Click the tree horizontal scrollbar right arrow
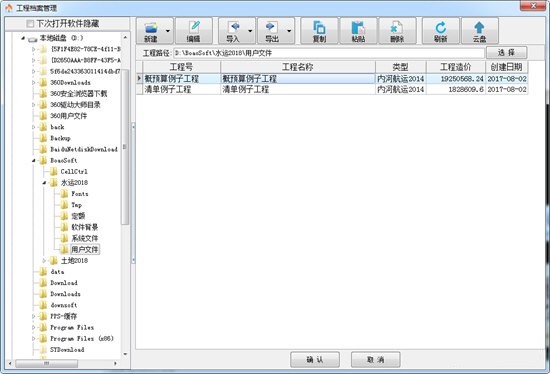The height and width of the screenshot is (374, 550). point(115,363)
